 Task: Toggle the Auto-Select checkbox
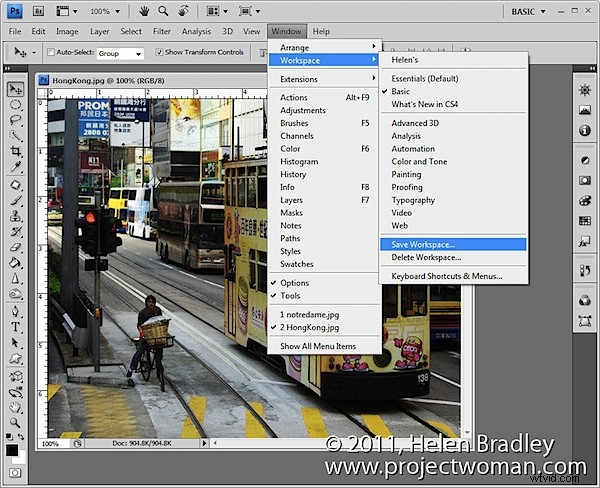click(x=51, y=52)
